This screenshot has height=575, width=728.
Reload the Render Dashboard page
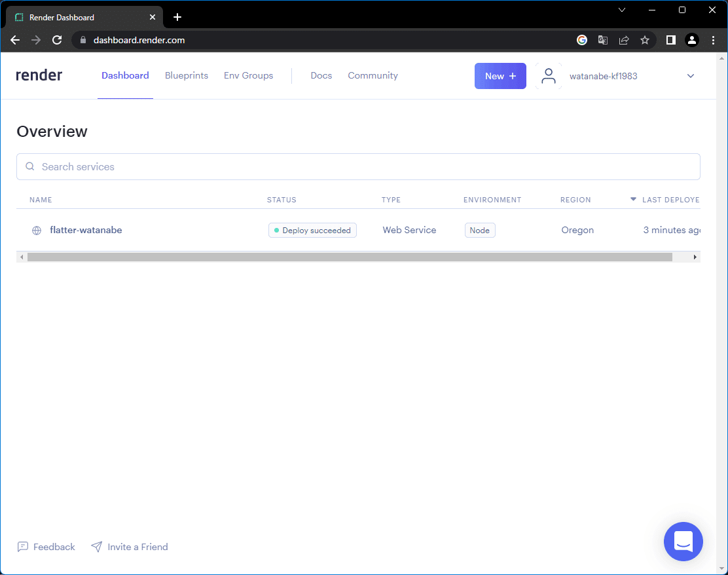57,40
